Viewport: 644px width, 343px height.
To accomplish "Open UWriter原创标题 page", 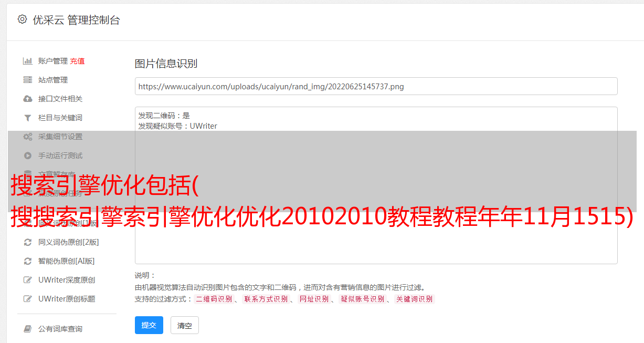I will pyautogui.click(x=67, y=299).
